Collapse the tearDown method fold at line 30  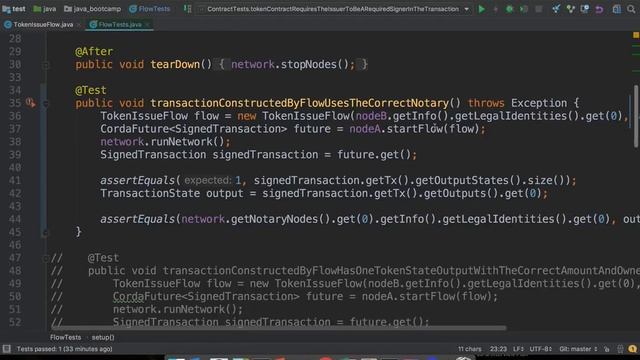[x=46, y=65]
